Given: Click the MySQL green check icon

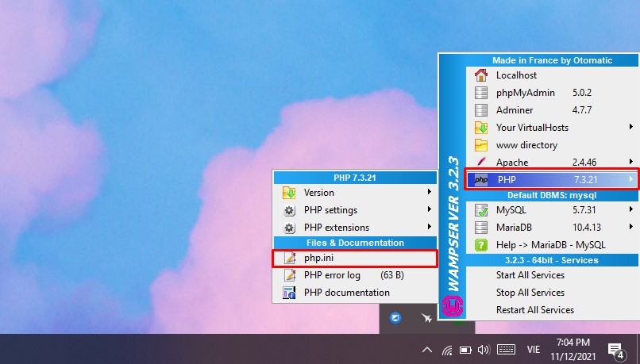Looking at the screenshot, I should click(x=481, y=210).
